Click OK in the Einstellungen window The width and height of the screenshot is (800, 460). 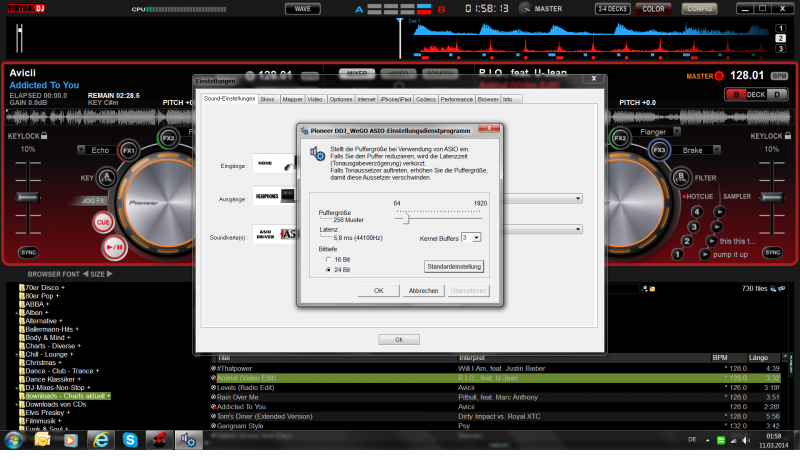(399, 340)
